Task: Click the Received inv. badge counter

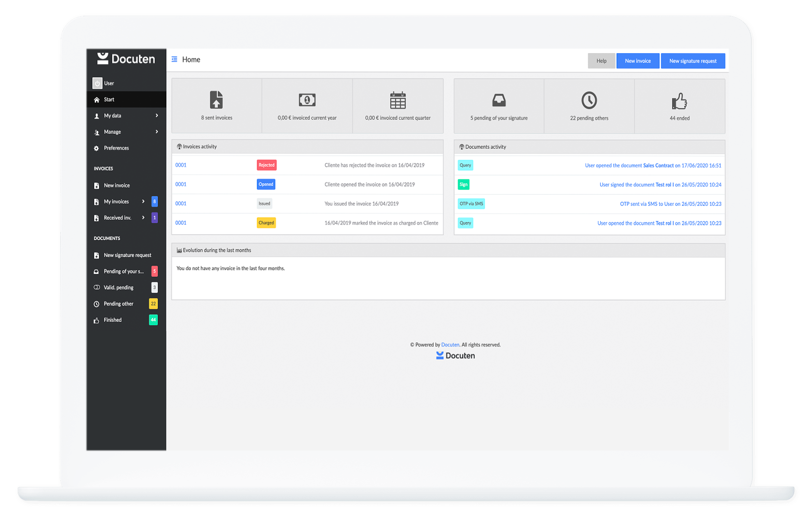Action: (x=154, y=217)
